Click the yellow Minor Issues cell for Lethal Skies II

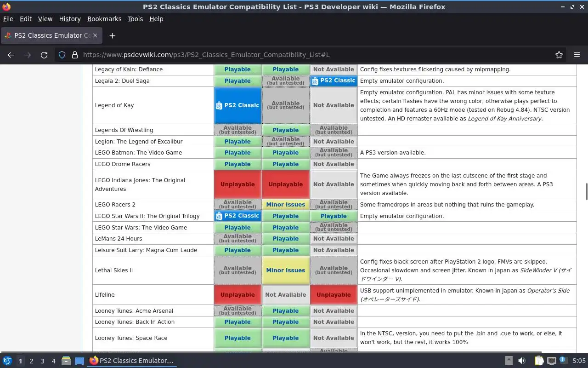[x=286, y=270]
